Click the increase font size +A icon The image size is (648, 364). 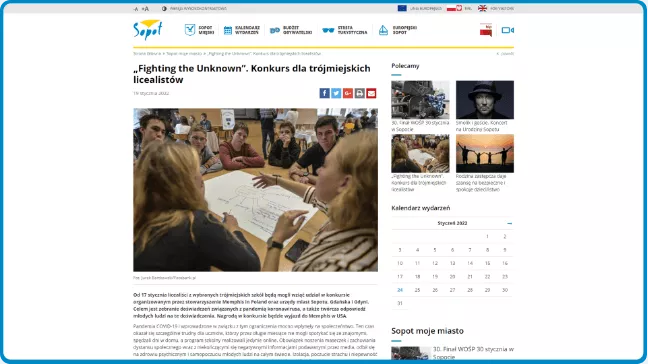(145, 9)
